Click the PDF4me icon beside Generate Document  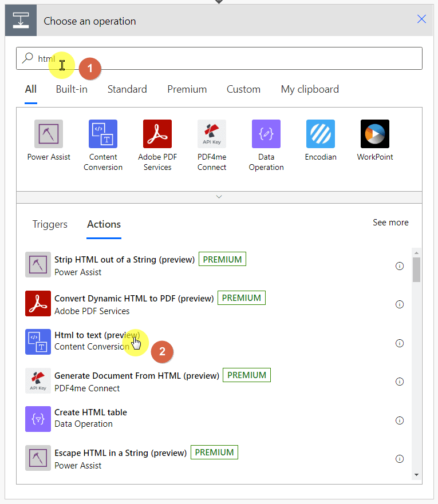(38, 380)
